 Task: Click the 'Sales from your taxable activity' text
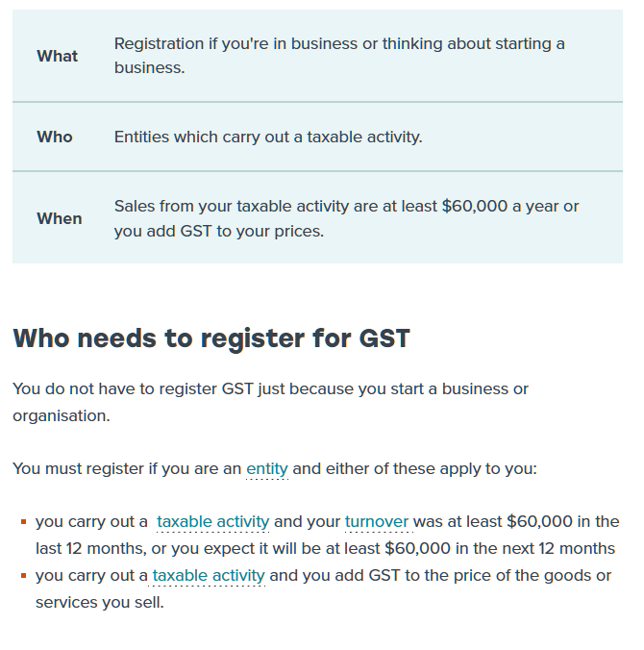coord(346,218)
